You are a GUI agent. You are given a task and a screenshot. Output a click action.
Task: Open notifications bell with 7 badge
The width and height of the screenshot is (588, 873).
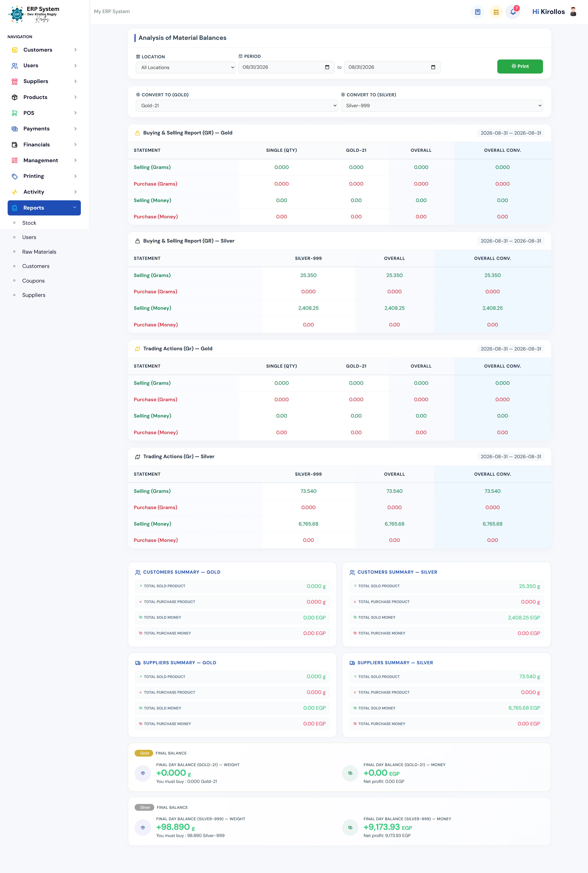point(513,12)
